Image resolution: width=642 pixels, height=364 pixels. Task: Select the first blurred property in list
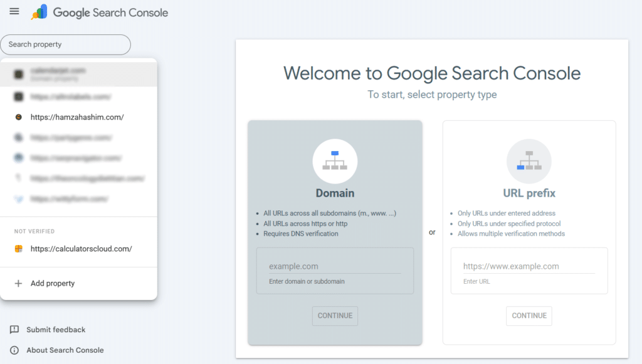pyautogui.click(x=78, y=74)
